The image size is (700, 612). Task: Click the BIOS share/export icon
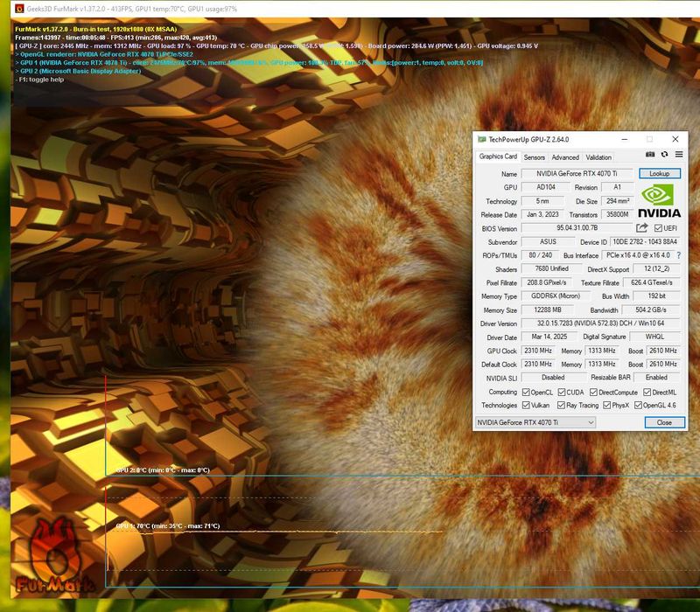641,228
